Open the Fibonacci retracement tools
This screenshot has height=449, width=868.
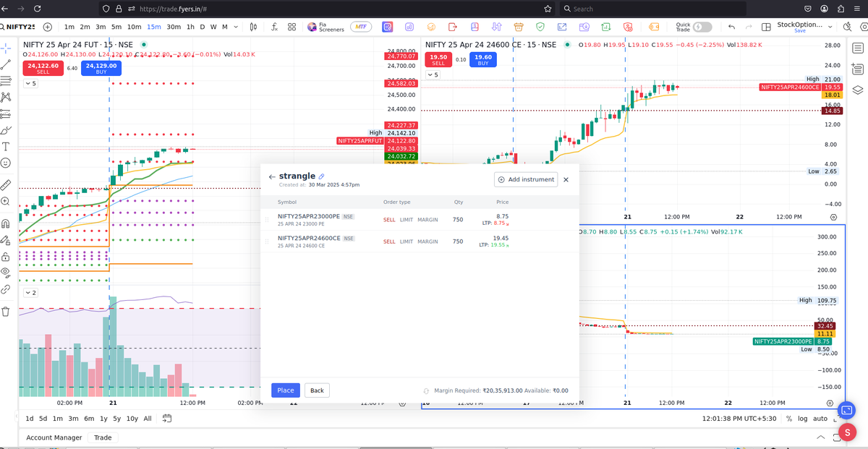[6, 80]
